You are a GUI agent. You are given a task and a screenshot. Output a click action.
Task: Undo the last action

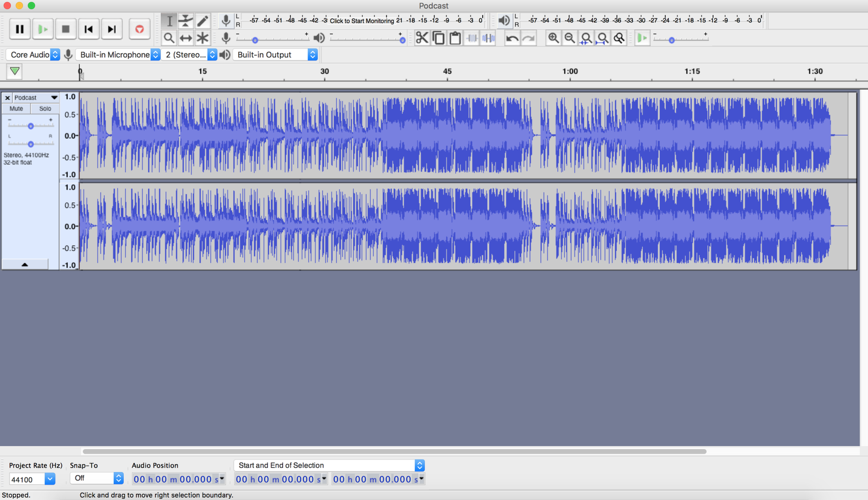coord(512,38)
